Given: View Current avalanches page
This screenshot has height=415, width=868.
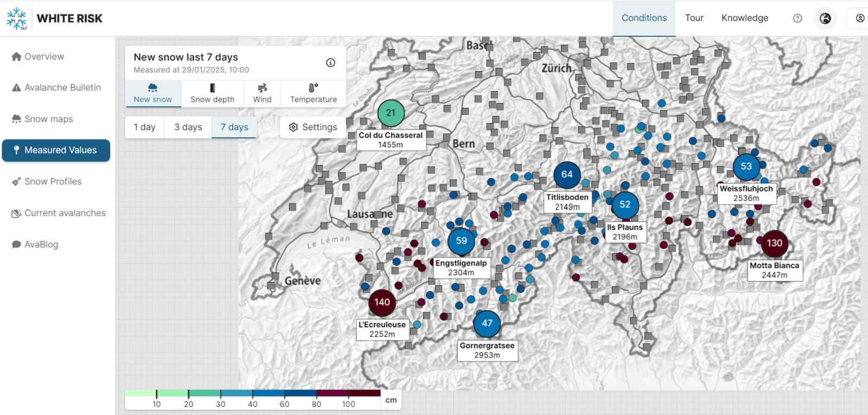Looking at the screenshot, I should click(65, 213).
